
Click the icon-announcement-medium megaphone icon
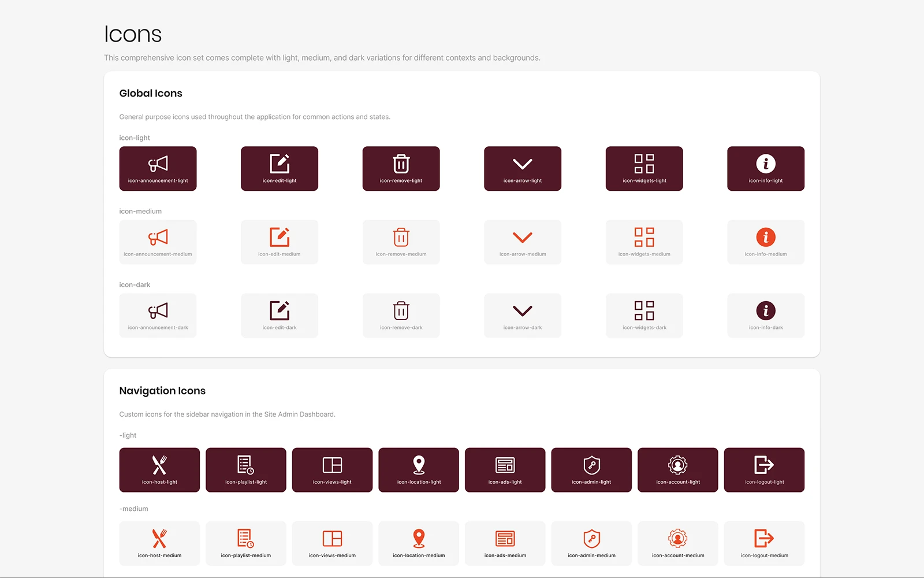click(x=158, y=237)
